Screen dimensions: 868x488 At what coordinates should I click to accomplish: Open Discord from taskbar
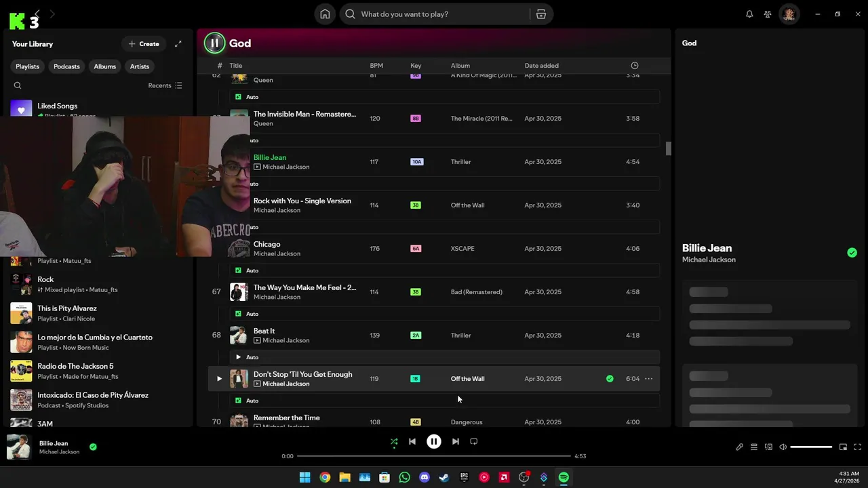click(425, 477)
